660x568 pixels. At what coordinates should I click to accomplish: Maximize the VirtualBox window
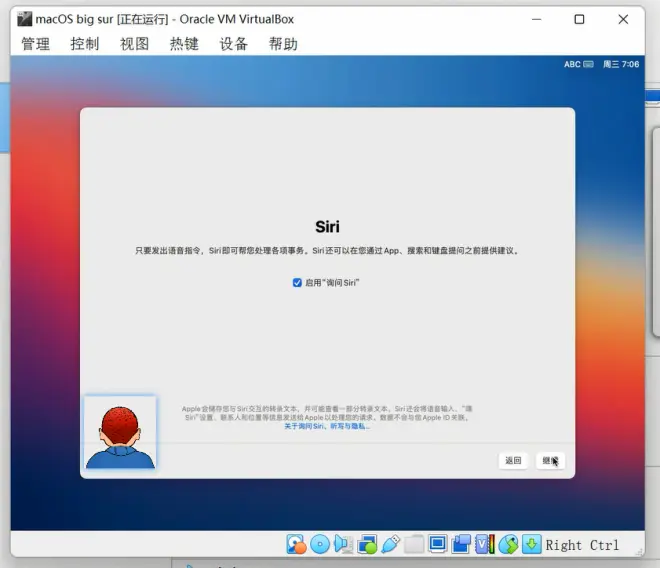coord(580,19)
